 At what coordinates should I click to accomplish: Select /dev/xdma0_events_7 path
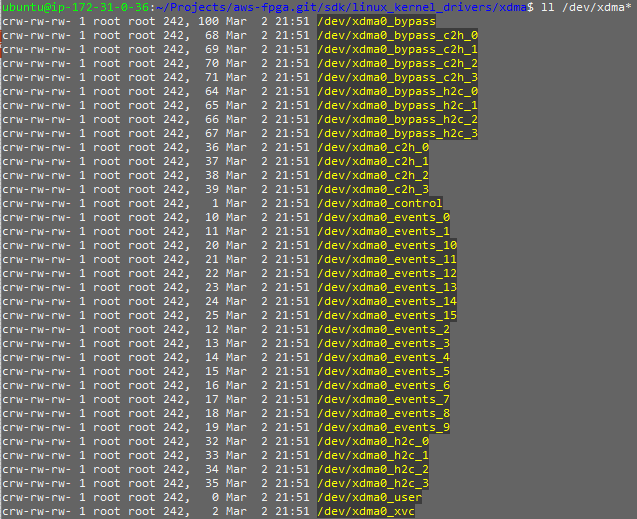pyautogui.click(x=384, y=400)
